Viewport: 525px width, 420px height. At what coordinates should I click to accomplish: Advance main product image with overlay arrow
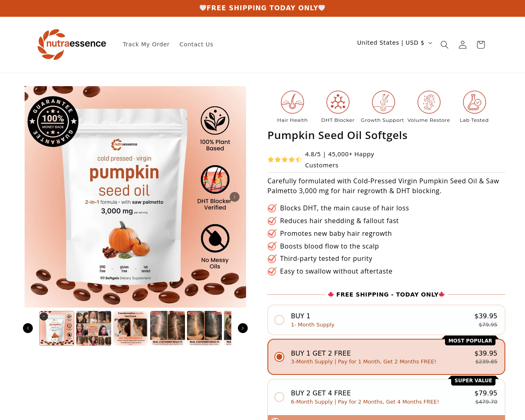(x=235, y=197)
